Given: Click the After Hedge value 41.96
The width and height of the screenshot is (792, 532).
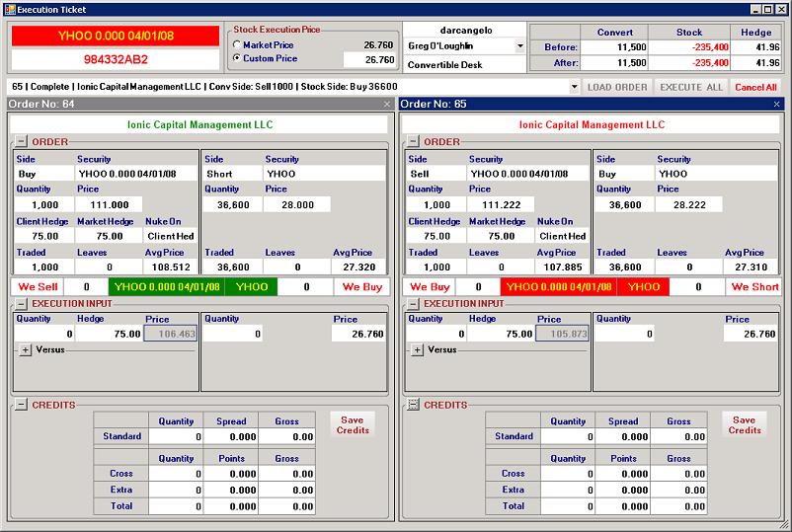Looking at the screenshot, I should [756, 63].
